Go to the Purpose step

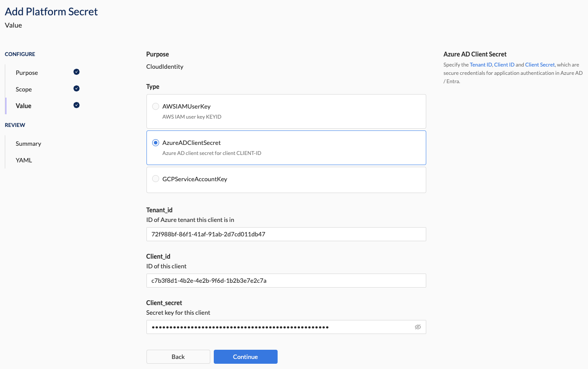[27, 73]
